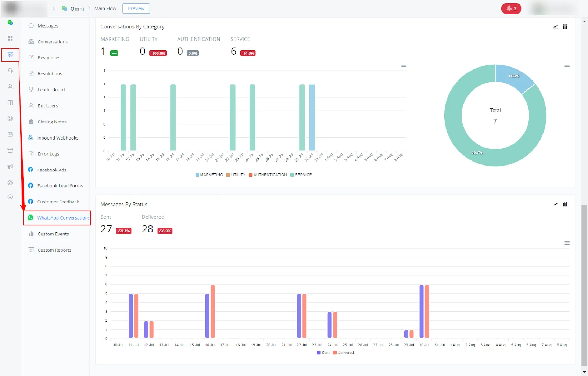
Task: Switch Conversations By Category to line chart
Action: 555,26
